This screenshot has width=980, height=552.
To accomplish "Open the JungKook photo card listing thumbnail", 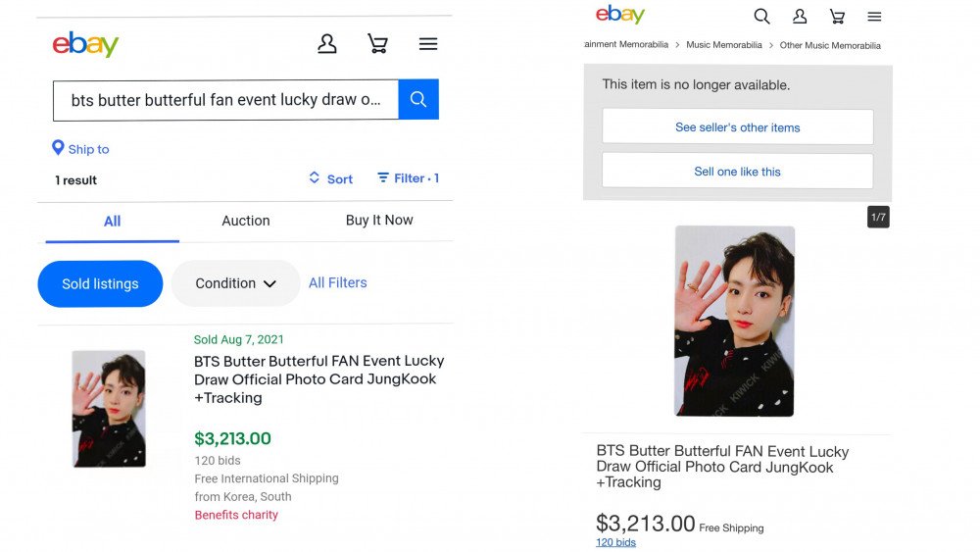I will pyautogui.click(x=109, y=408).
